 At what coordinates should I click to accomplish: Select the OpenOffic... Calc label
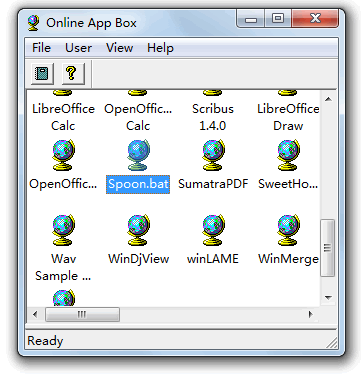pyautogui.click(x=138, y=117)
